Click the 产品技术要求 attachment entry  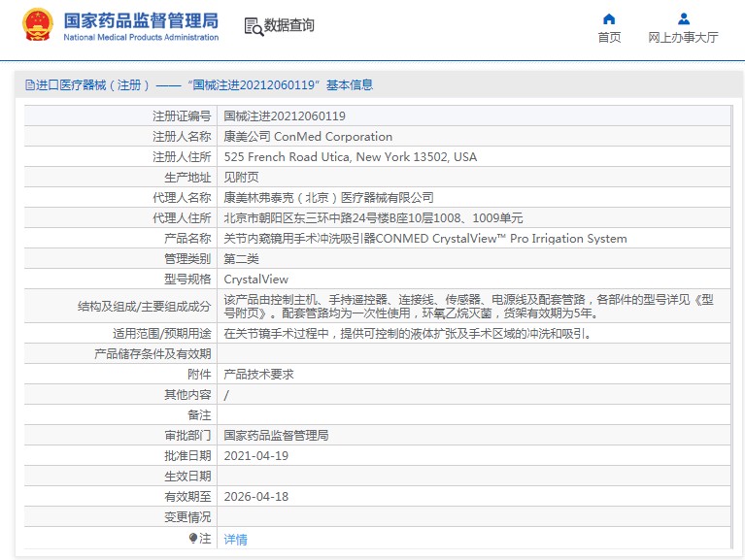[x=258, y=374]
